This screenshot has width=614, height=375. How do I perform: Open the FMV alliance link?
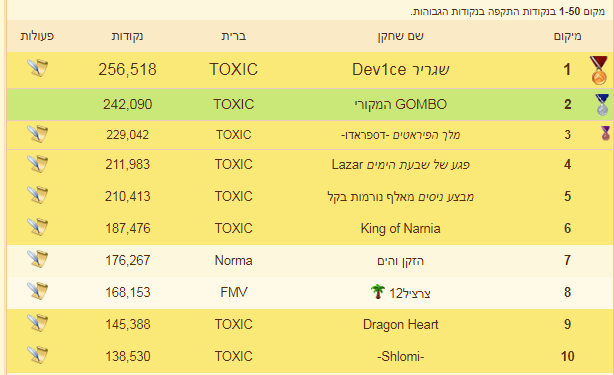[234, 292]
